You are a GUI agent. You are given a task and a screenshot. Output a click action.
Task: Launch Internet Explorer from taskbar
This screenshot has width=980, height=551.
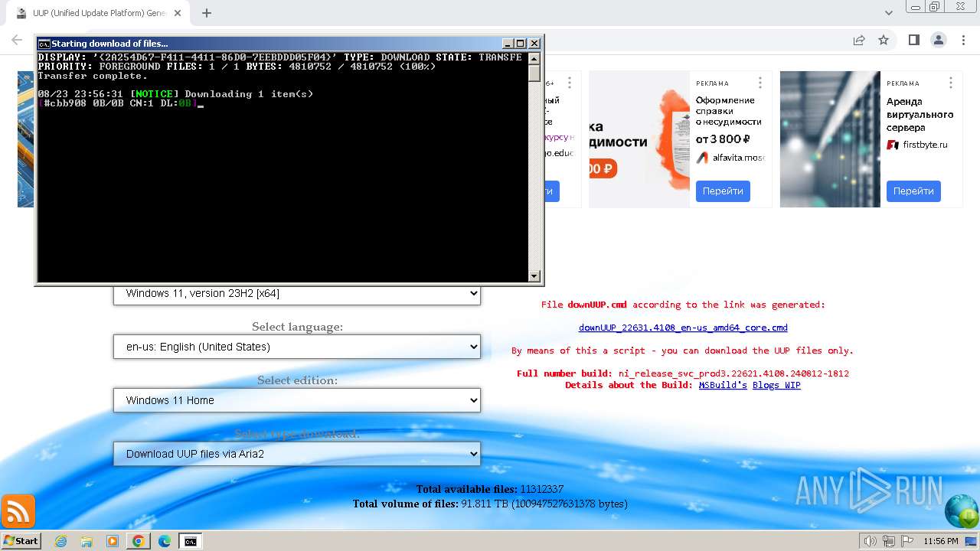[x=60, y=541]
